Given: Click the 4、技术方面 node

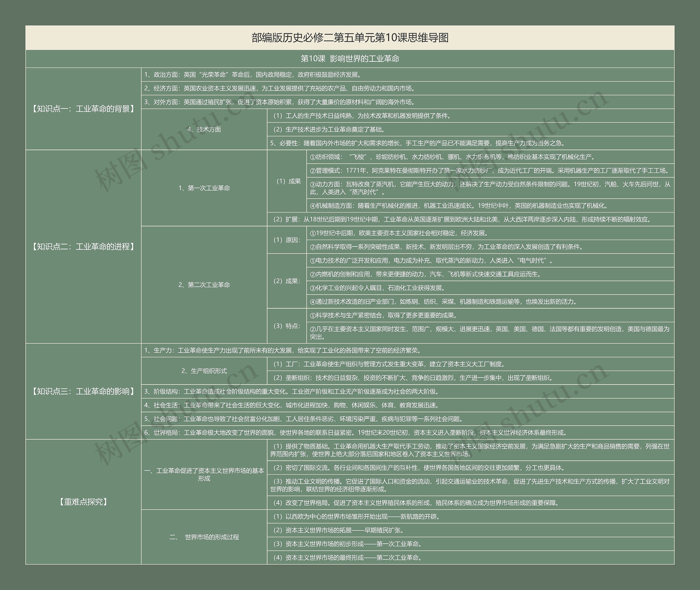Looking at the screenshot, I should (204, 129).
